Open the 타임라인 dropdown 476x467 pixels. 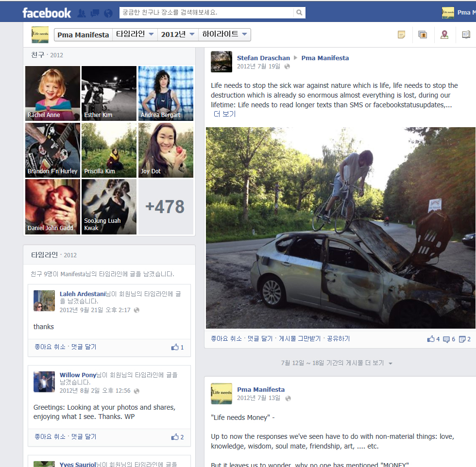tap(135, 34)
